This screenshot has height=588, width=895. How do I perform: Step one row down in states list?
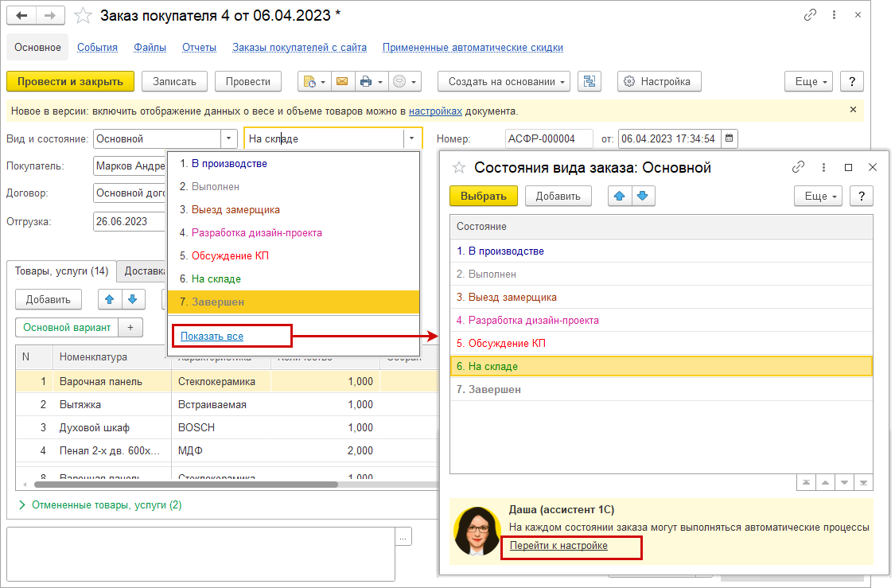tap(844, 483)
